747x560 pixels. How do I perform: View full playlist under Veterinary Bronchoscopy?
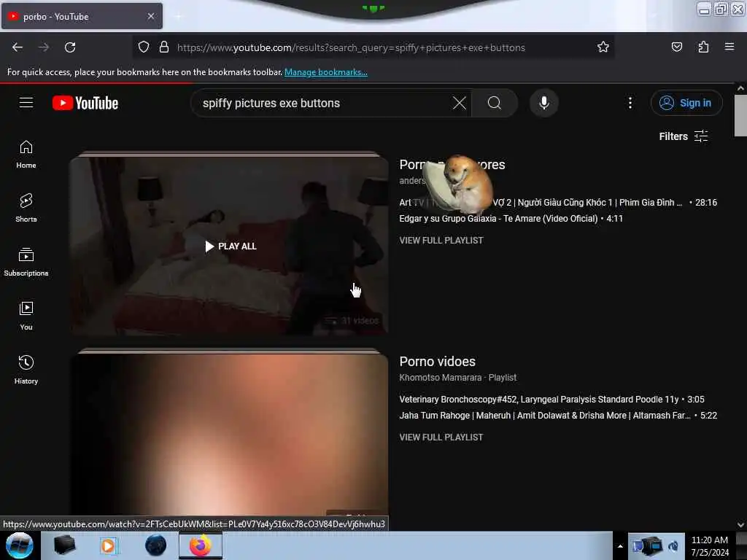441,437
